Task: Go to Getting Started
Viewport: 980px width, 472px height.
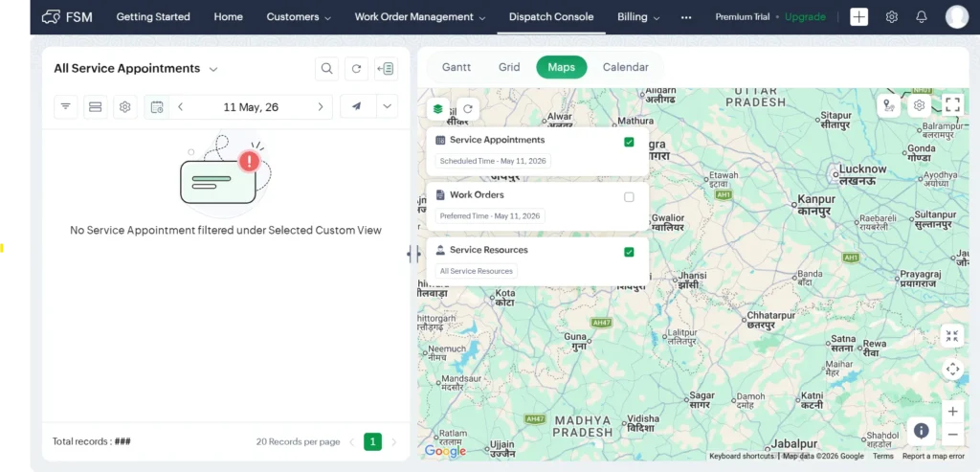Action: point(153,17)
